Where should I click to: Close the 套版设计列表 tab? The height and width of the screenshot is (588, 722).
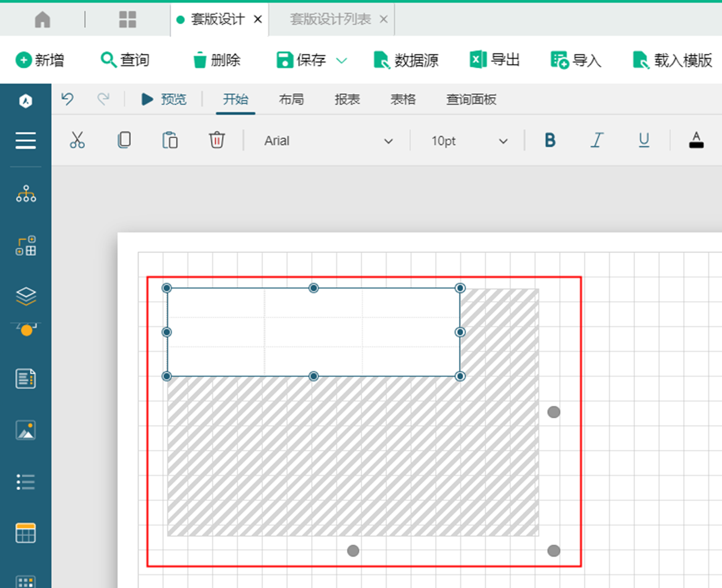click(x=383, y=19)
